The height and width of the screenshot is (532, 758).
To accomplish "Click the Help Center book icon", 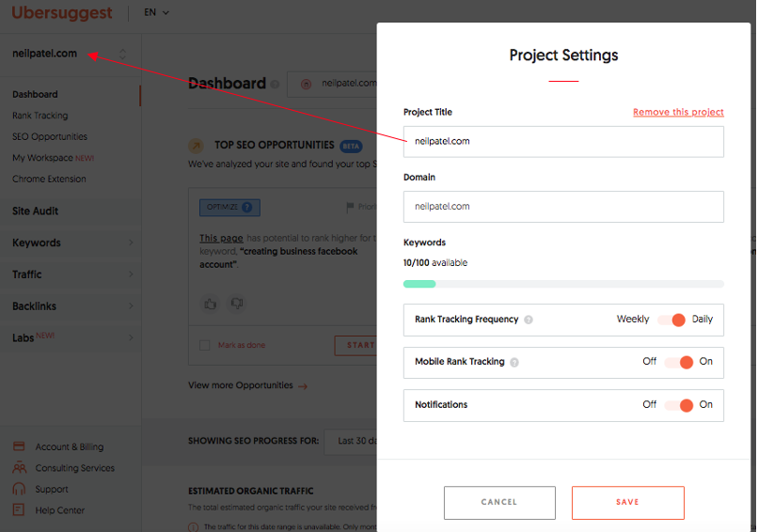I will (x=19, y=510).
